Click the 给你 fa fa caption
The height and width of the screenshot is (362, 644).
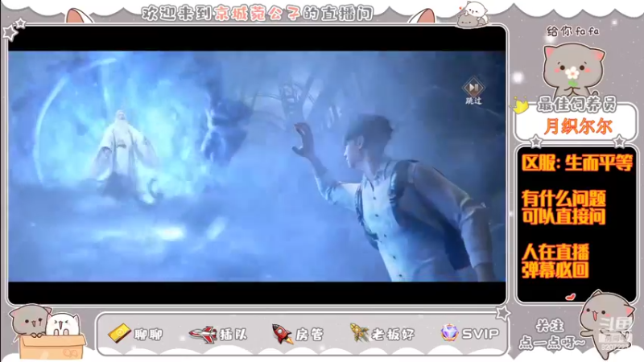(572, 31)
